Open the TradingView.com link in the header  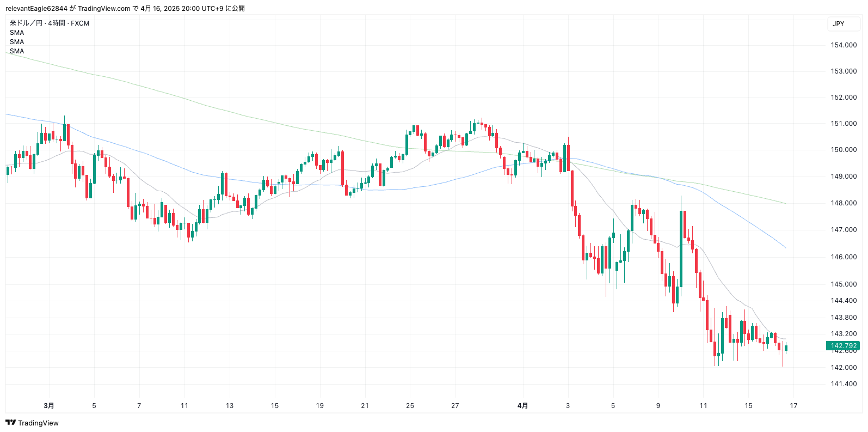point(104,8)
